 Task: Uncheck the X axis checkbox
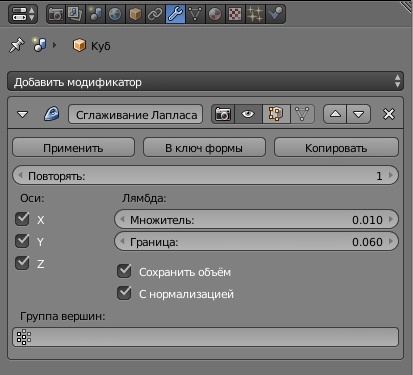pyautogui.click(x=22, y=219)
